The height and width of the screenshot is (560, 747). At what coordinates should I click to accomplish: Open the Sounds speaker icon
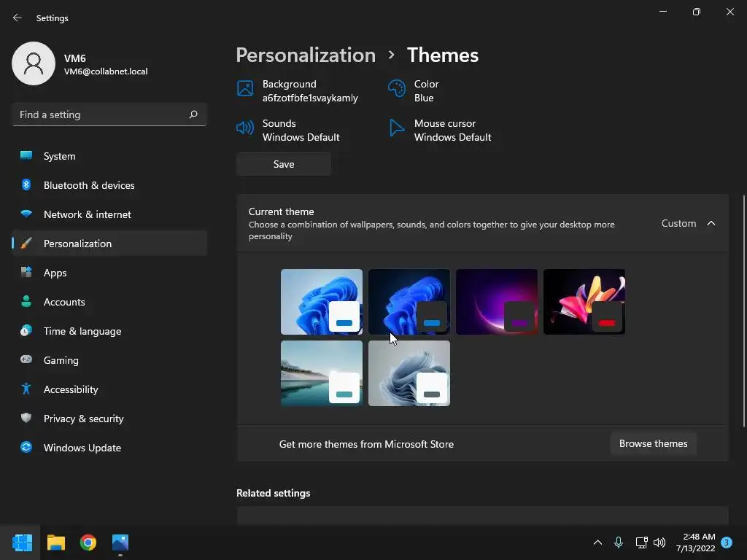245,128
